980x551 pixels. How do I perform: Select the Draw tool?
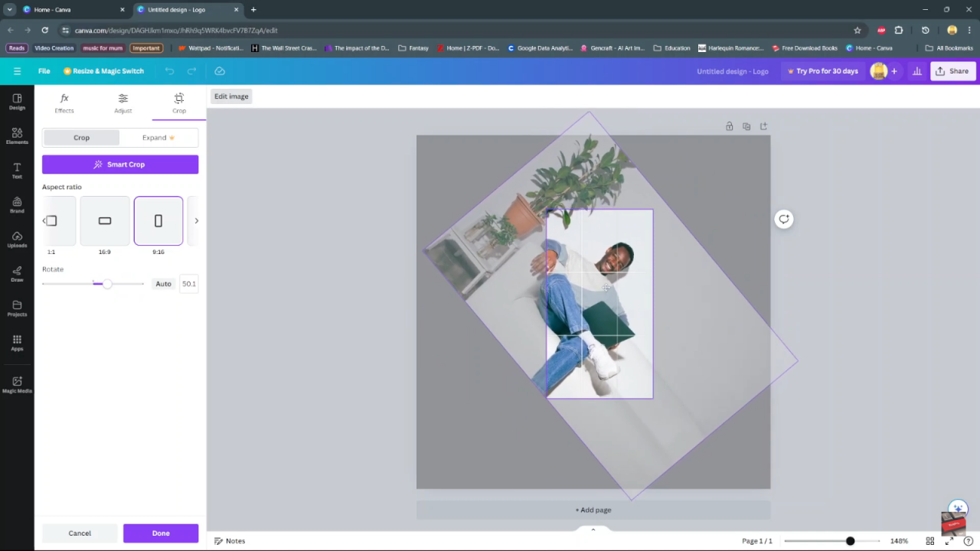[17, 273]
